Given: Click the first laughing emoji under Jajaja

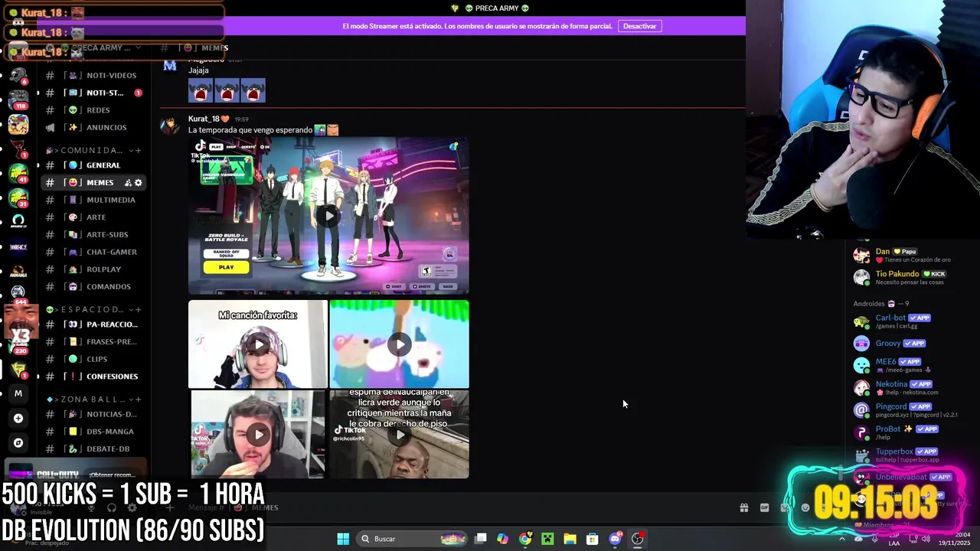Looking at the screenshot, I should click(201, 90).
